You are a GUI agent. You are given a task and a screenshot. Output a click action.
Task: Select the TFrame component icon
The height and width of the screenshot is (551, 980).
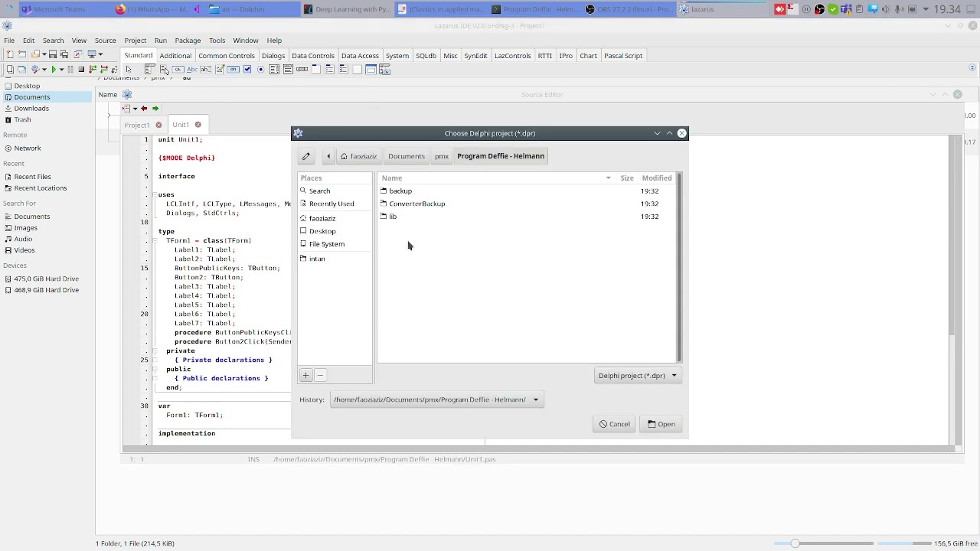pyautogui.click(x=371, y=69)
